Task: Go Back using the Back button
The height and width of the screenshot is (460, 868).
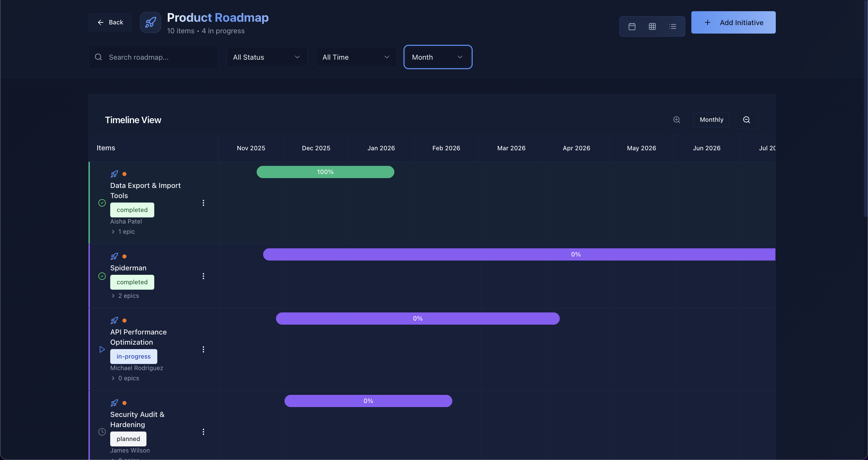Action: [x=110, y=22]
